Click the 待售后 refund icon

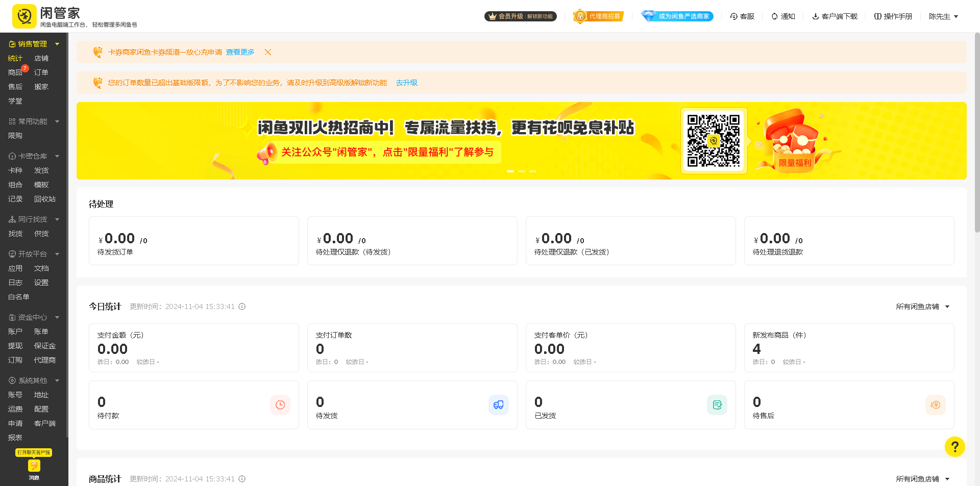pyautogui.click(x=936, y=405)
